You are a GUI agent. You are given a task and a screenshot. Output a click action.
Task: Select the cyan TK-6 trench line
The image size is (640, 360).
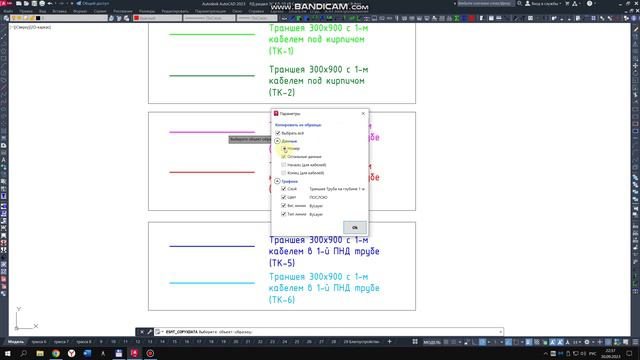(x=212, y=283)
